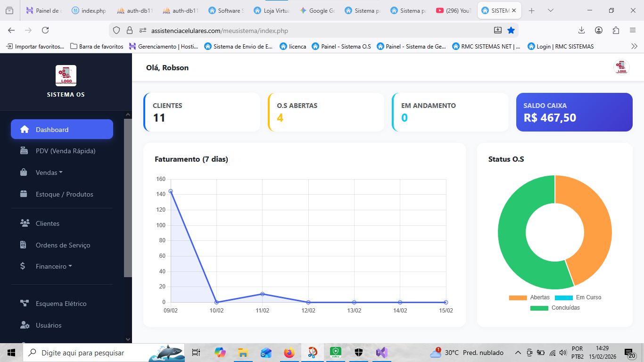Viewport: 644px width, 362px height.
Task: Click the user avatar in top-right header
Action: pos(621,68)
